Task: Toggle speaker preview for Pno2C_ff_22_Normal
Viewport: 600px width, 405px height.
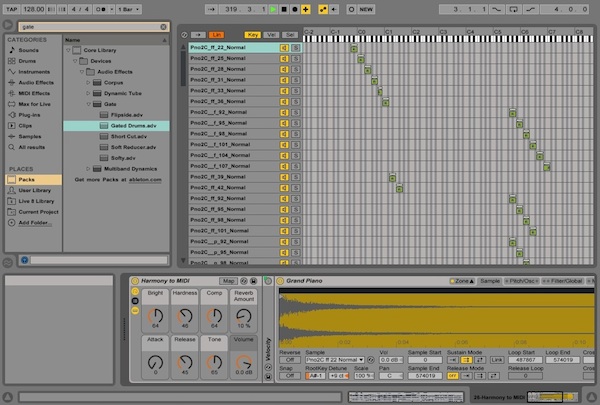Action: pos(284,47)
